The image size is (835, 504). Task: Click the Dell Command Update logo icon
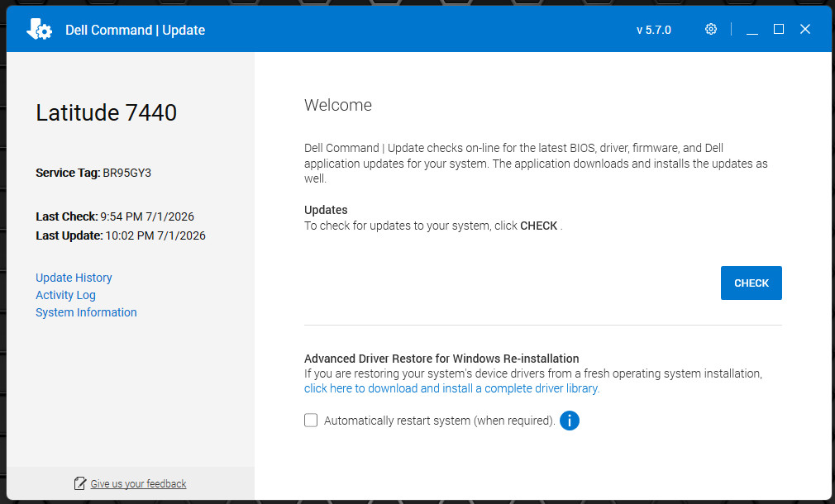[40, 29]
